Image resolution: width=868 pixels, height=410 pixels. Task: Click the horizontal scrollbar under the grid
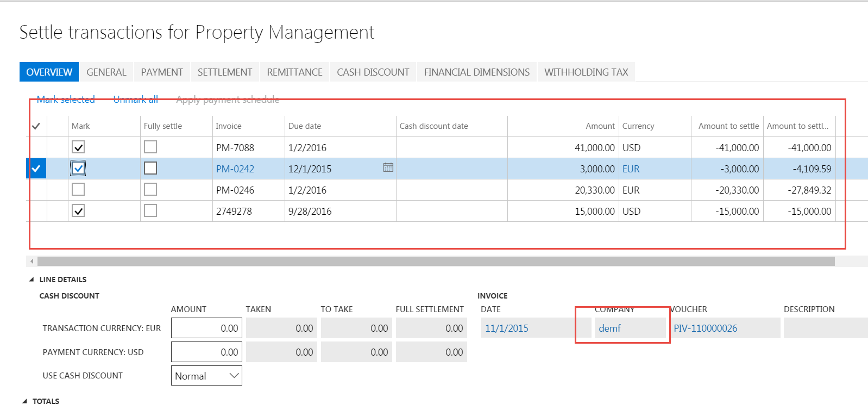(x=435, y=262)
